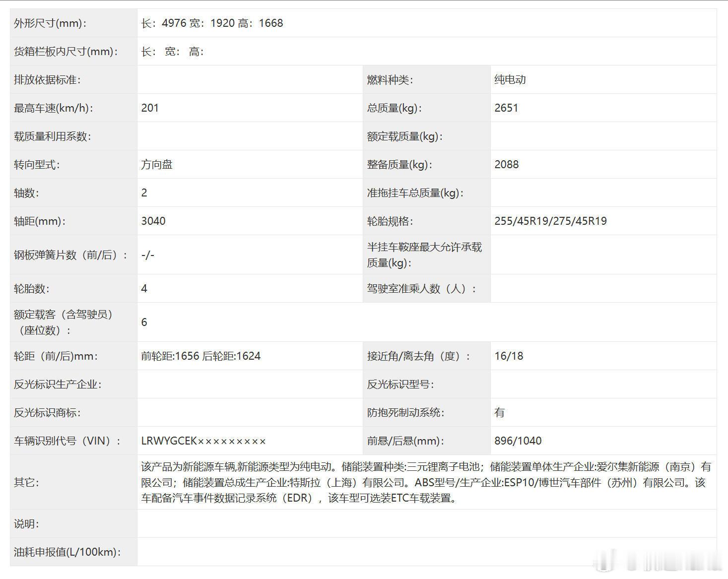Click the -/- leaf spring value

[x=148, y=255]
